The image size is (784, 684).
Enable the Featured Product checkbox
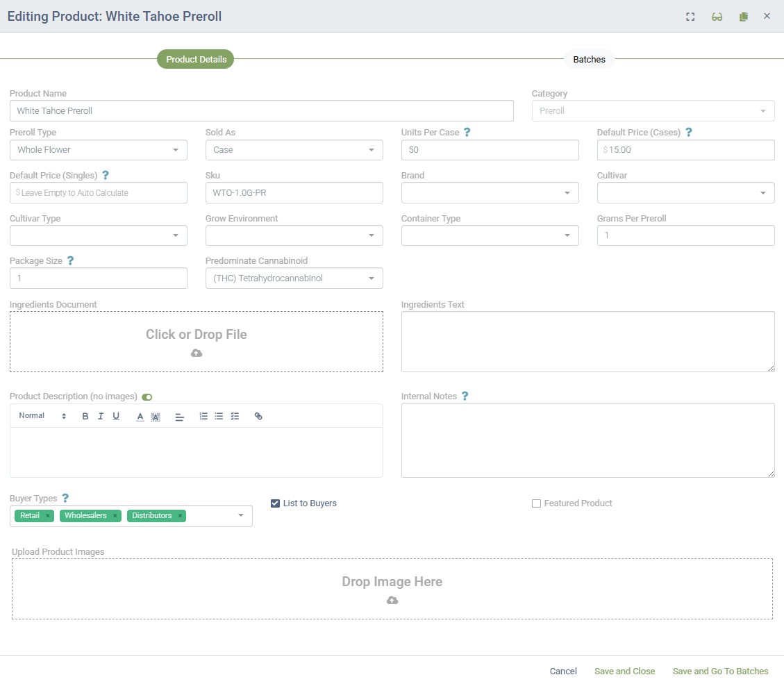[x=536, y=503]
